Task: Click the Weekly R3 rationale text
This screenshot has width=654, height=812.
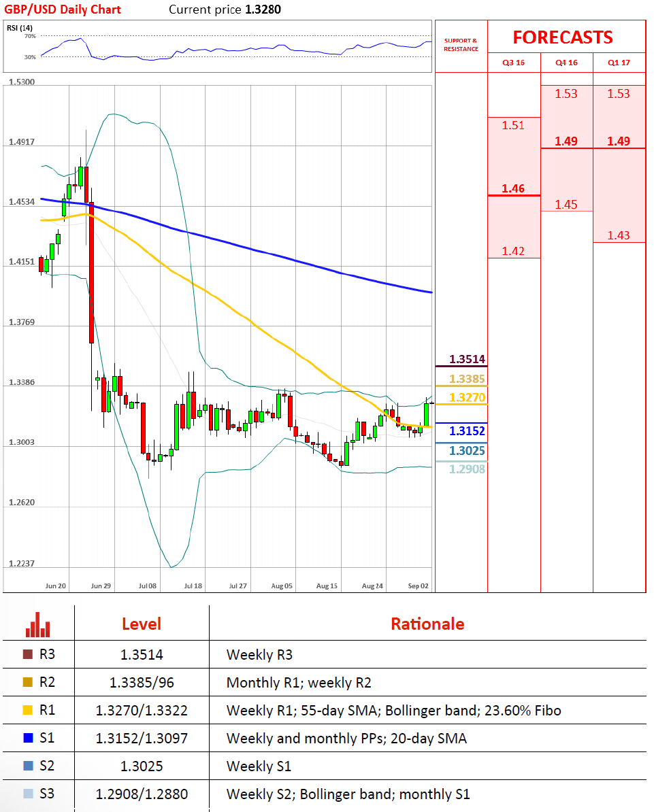Action: coord(260,655)
